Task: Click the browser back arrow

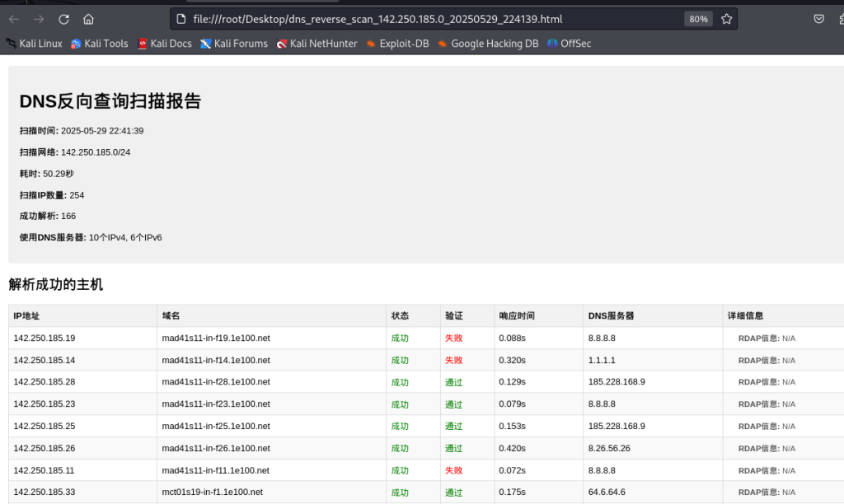Action: 13,19
